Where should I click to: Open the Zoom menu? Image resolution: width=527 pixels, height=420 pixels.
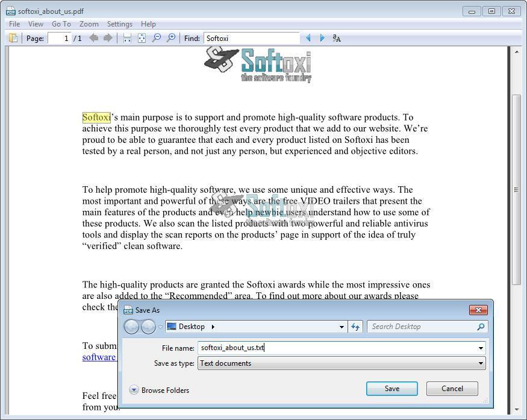pos(89,24)
